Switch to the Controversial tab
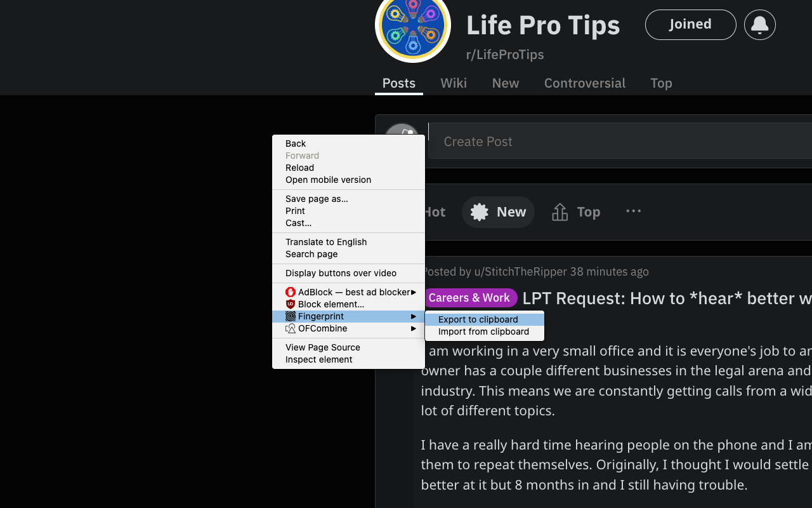This screenshot has width=812, height=508. coord(585,83)
